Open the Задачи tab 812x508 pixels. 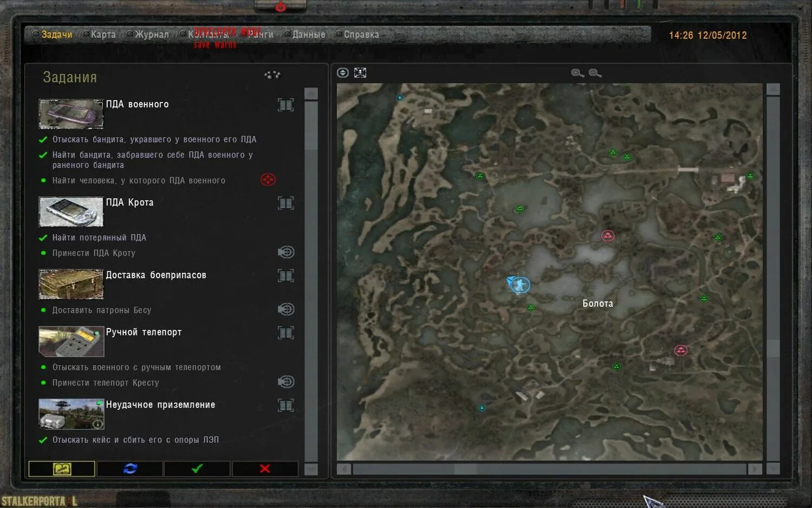pyautogui.click(x=57, y=34)
